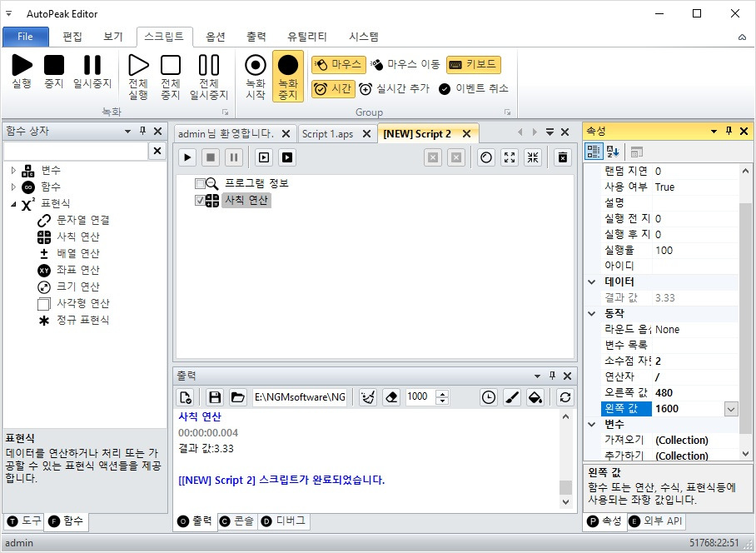This screenshot has height=553, width=756.
Task: Switch to Script 1.aps tab
Action: click(327, 134)
